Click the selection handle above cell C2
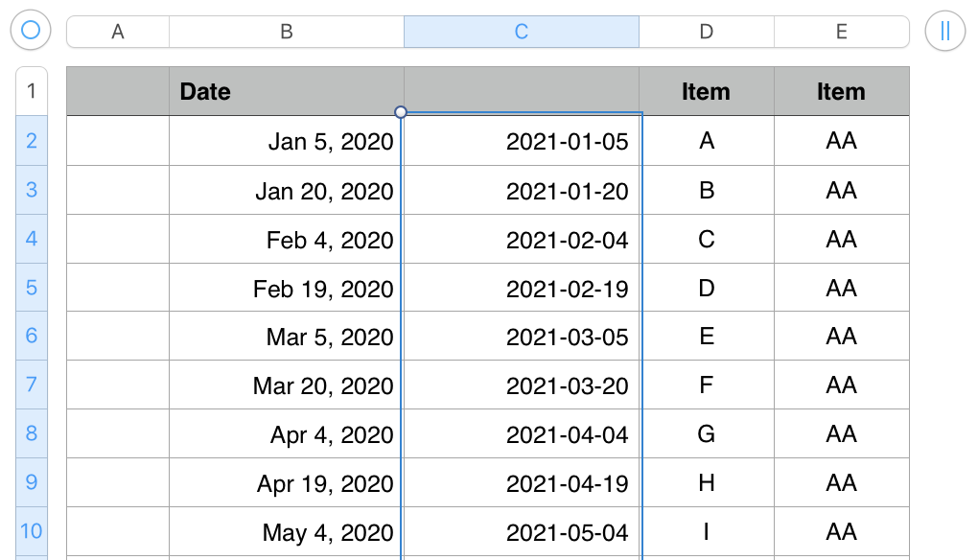The height and width of the screenshot is (560, 978). click(x=401, y=112)
